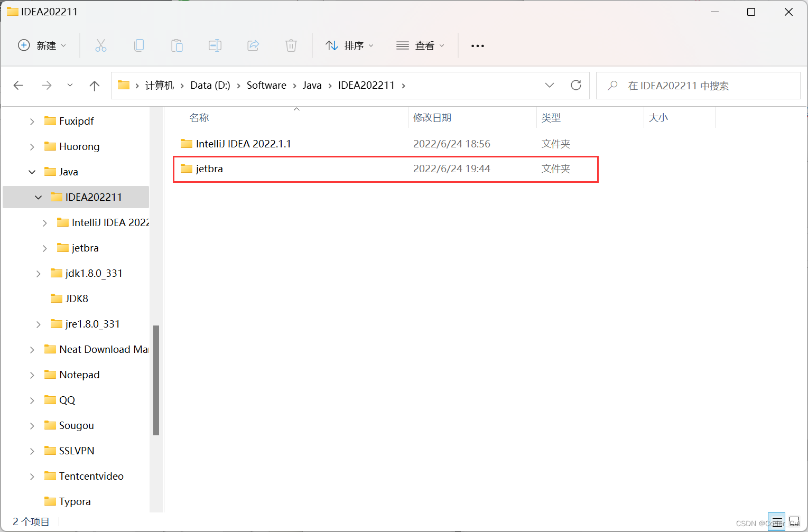Viewport: 808px width, 532px height.
Task: Focus the search IDEA202211 box
Action: point(698,85)
